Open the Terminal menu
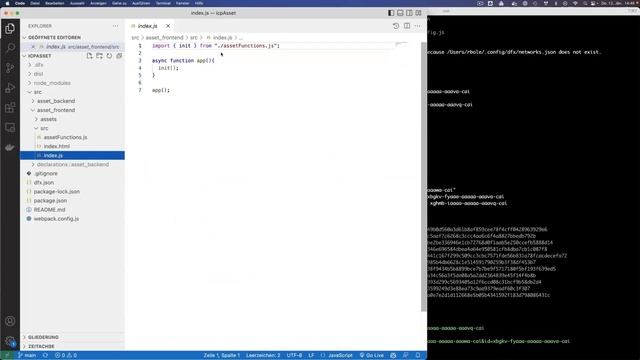 [163, 3]
